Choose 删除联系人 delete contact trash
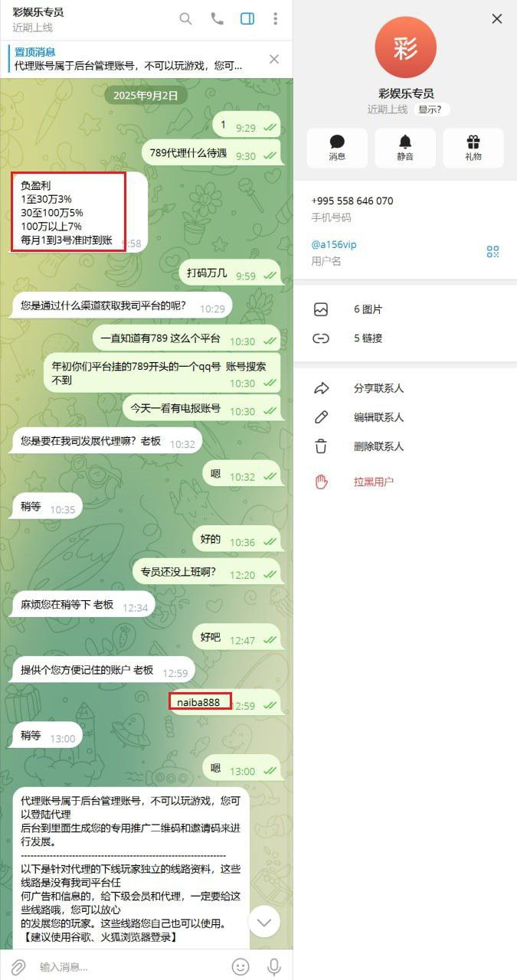Viewport: 517px width, 980px height. (405, 446)
